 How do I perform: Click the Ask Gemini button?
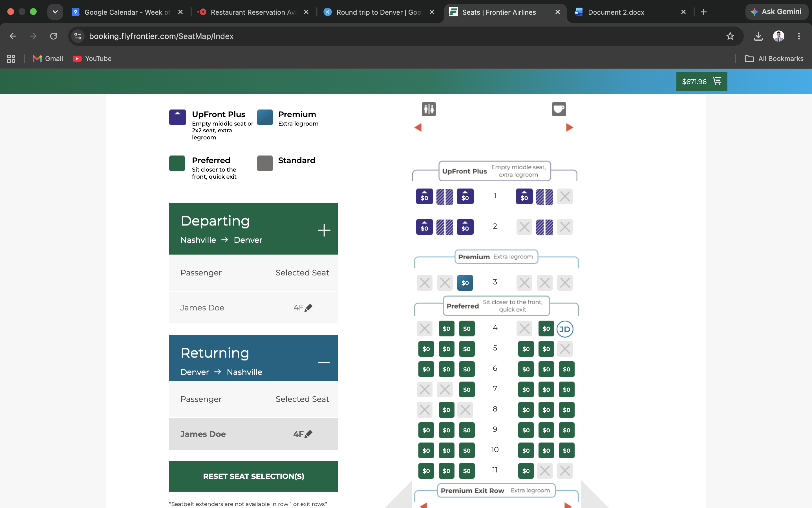pyautogui.click(x=776, y=12)
